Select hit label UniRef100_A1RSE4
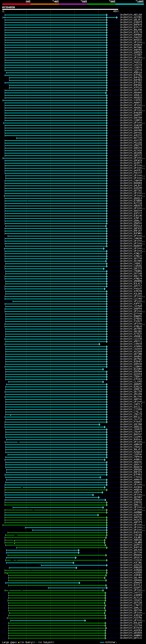Screen dimensions: 146x644 point(131,630)
